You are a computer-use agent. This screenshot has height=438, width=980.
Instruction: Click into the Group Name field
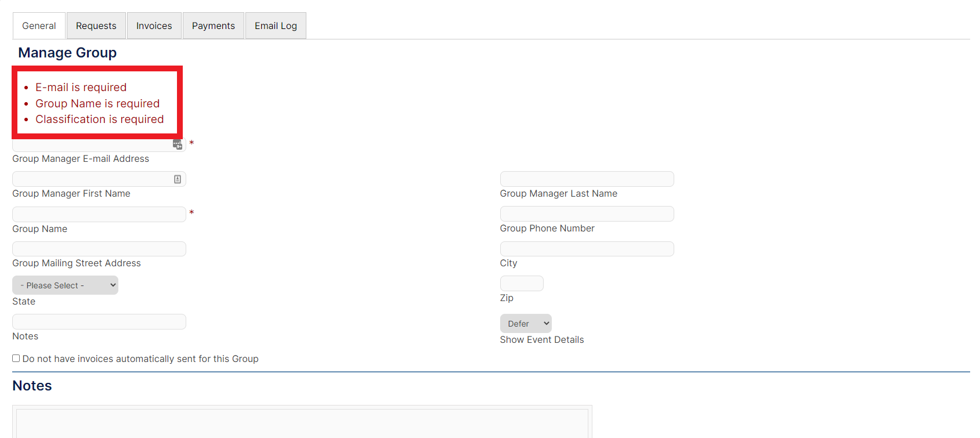click(x=99, y=214)
